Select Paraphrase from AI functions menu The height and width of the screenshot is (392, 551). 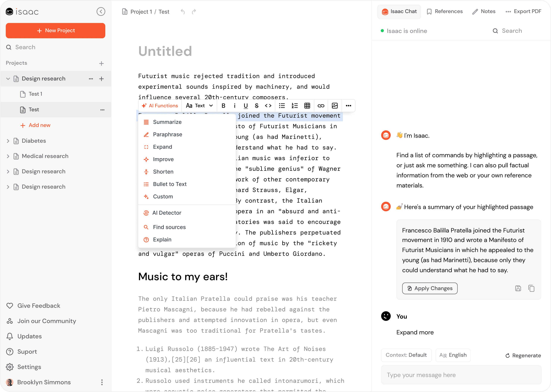pos(167,134)
